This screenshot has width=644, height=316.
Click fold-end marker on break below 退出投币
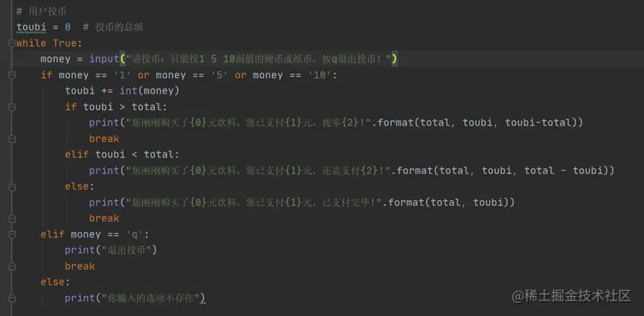pos(12,266)
